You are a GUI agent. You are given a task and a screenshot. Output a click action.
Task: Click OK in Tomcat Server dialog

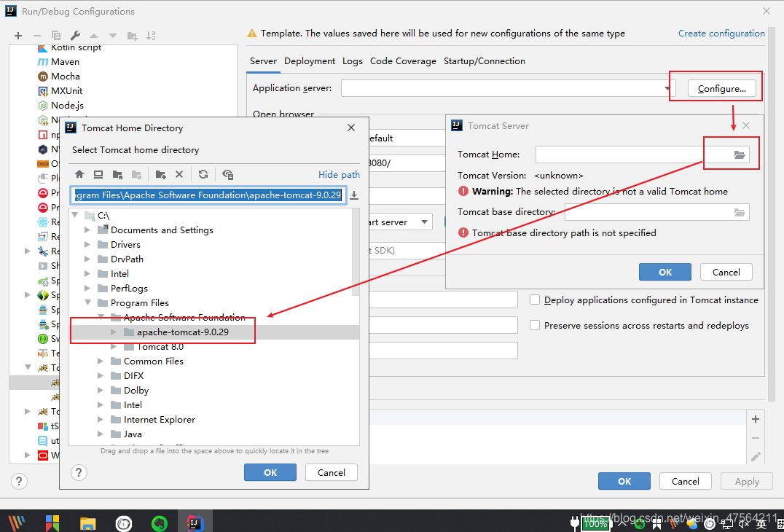(x=665, y=272)
